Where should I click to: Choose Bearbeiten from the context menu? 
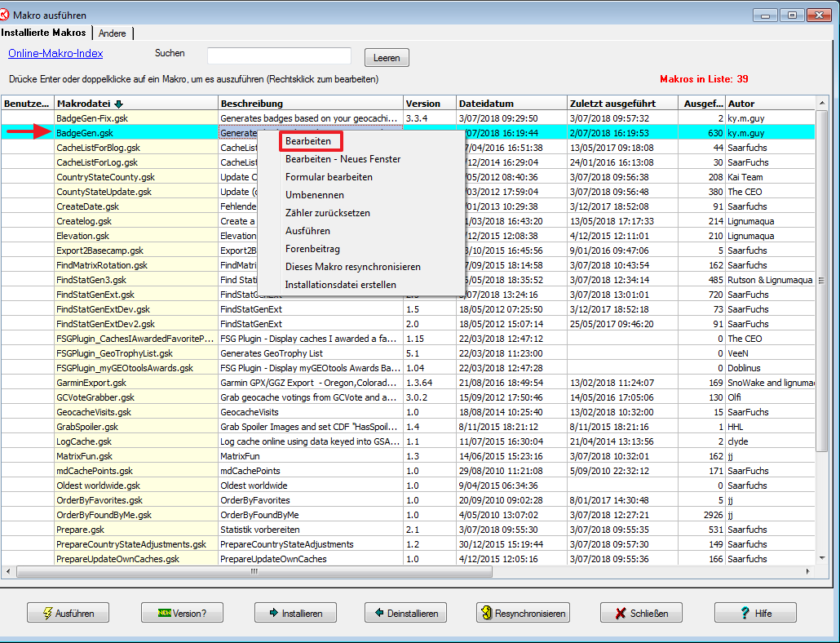pos(308,141)
